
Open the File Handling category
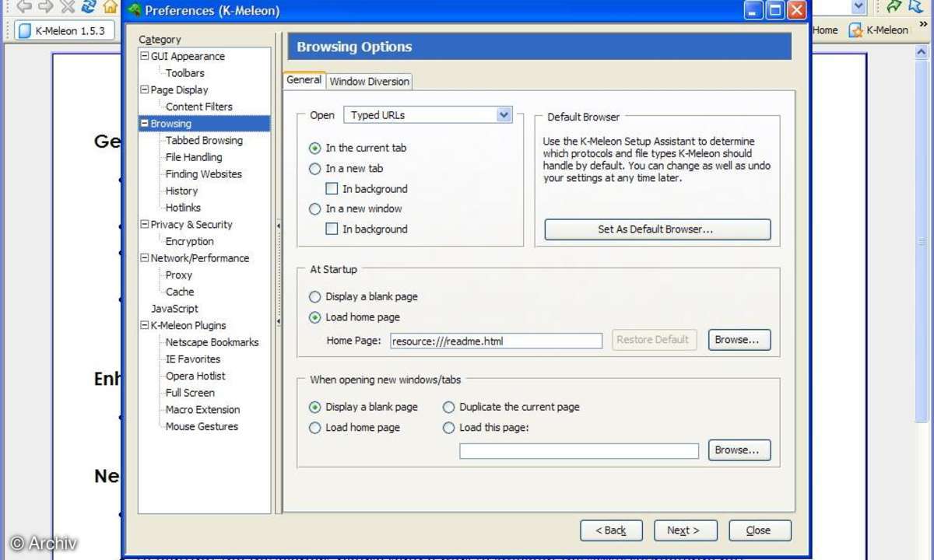pyautogui.click(x=194, y=157)
